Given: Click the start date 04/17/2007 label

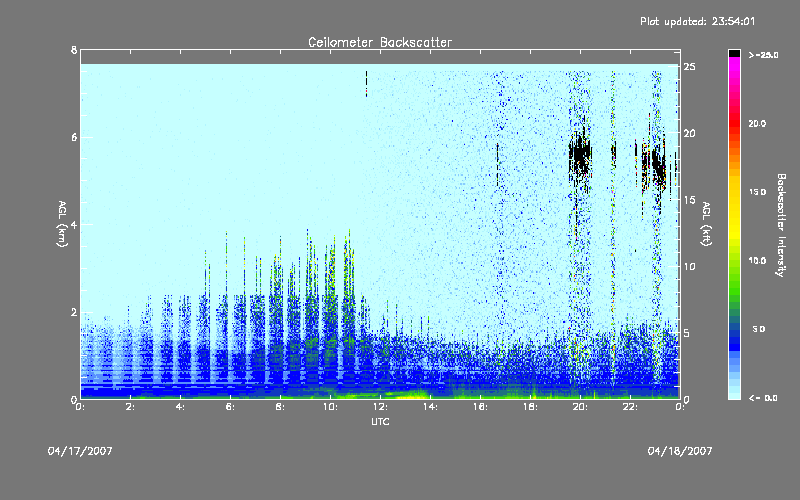Looking at the screenshot, I should point(80,451).
